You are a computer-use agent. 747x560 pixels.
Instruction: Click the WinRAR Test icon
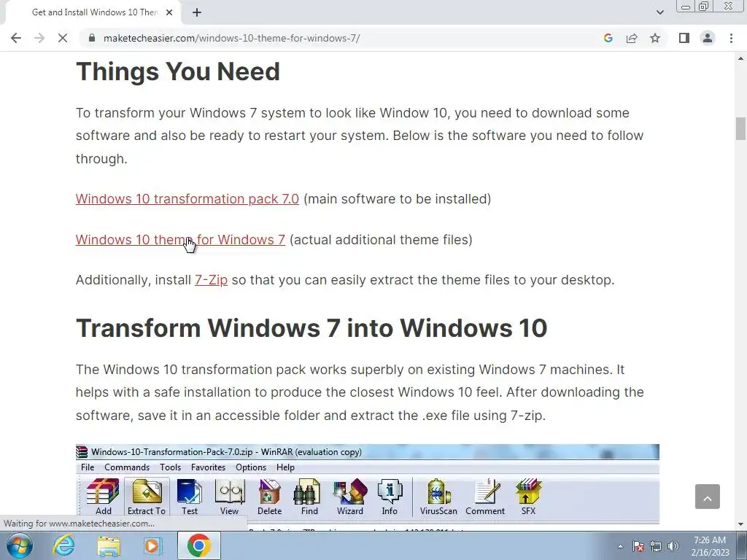[189, 497]
